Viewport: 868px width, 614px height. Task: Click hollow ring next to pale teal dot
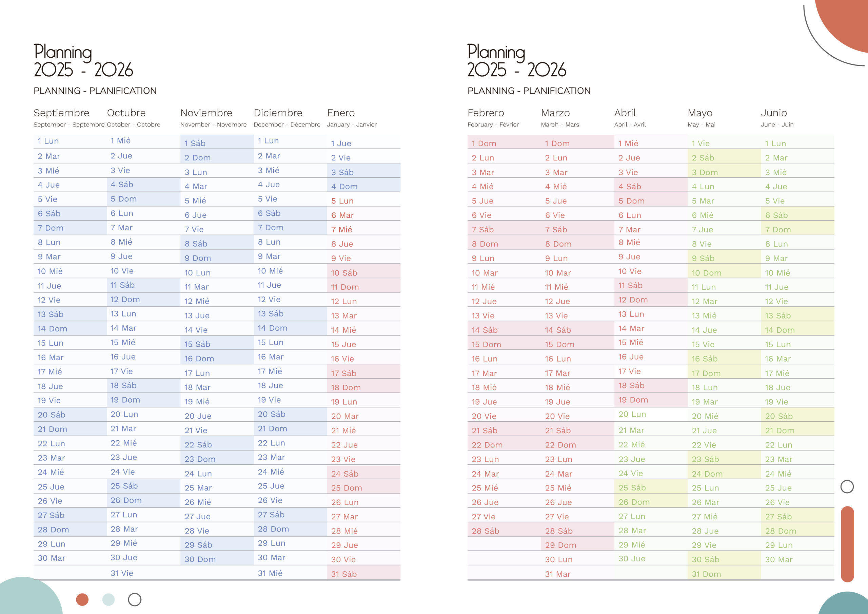click(x=135, y=600)
